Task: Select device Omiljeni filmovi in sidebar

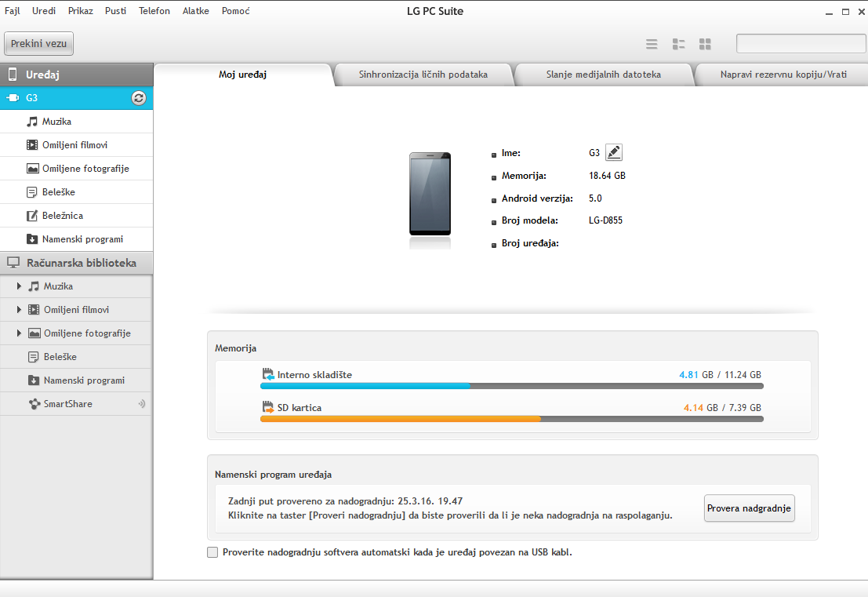Action: click(x=76, y=145)
